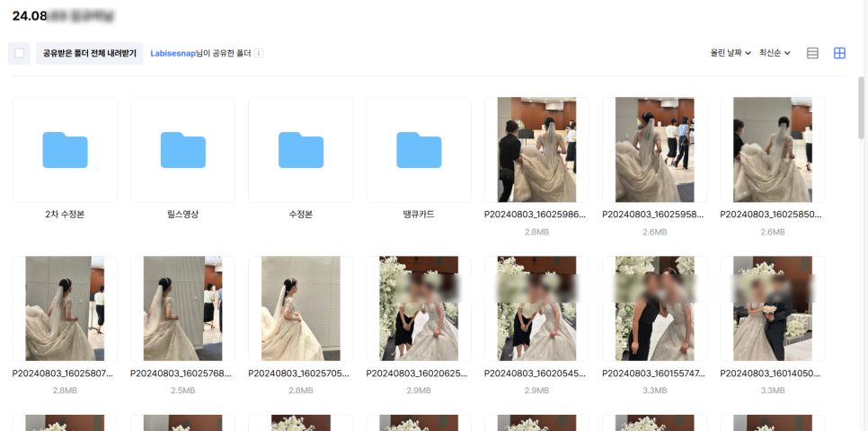
Task: Open photo thumbnail P20240803_160155747
Action: click(654, 309)
